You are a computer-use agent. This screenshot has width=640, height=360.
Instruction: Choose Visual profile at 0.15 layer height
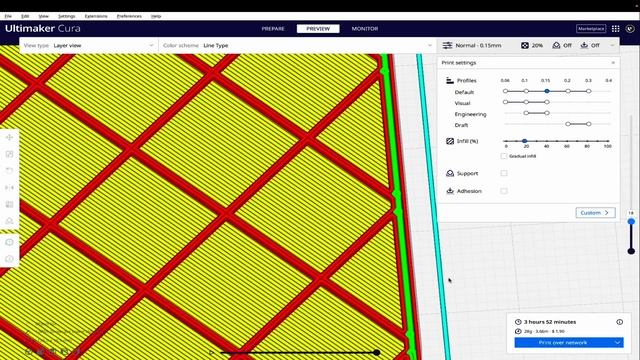(547, 102)
